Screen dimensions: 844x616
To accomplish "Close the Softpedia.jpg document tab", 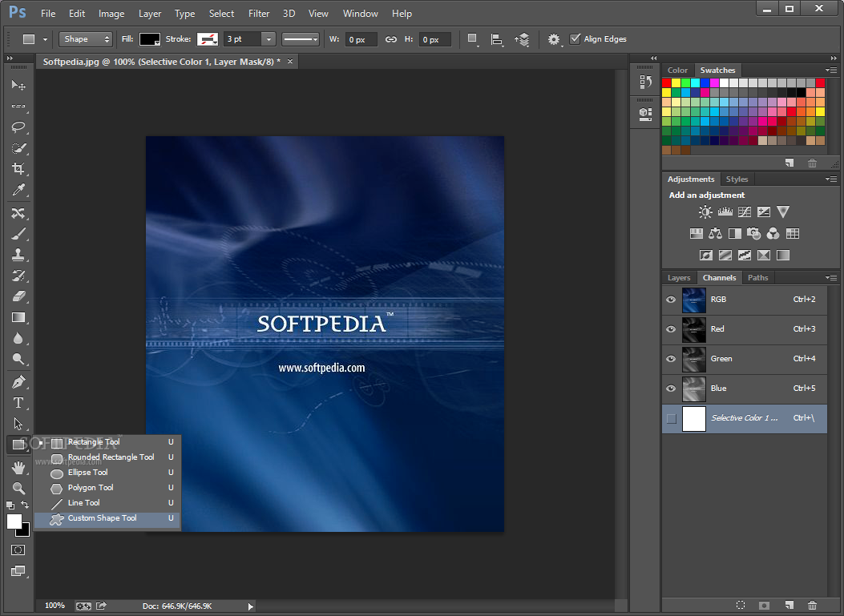I will [290, 62].
